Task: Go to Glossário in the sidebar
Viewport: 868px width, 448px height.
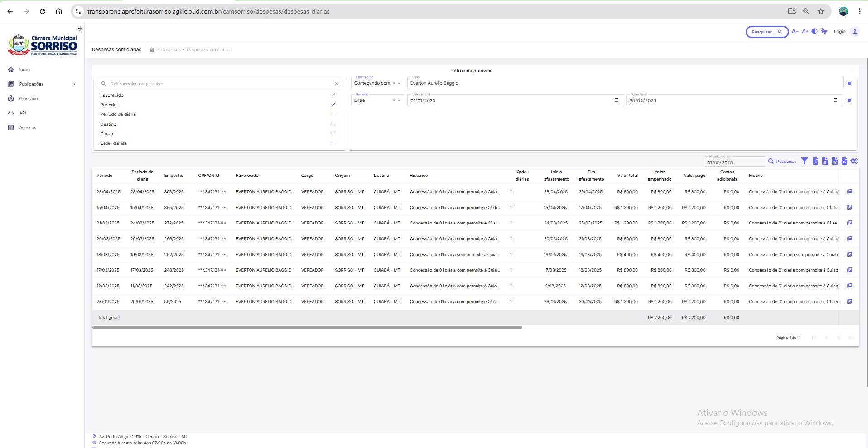Action: click(29, 99)
